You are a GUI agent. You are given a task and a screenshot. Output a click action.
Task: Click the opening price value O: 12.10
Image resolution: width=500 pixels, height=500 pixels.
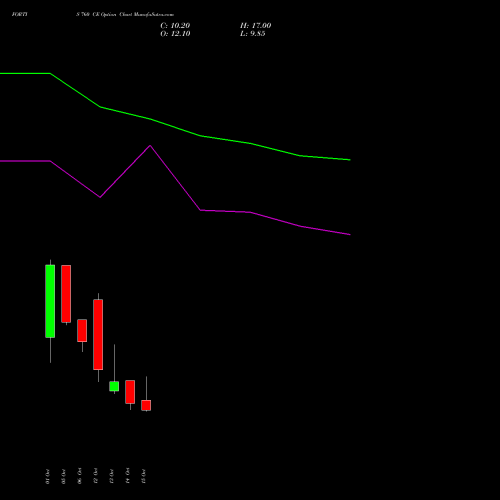pyautogui.click(x=175, y=34)
